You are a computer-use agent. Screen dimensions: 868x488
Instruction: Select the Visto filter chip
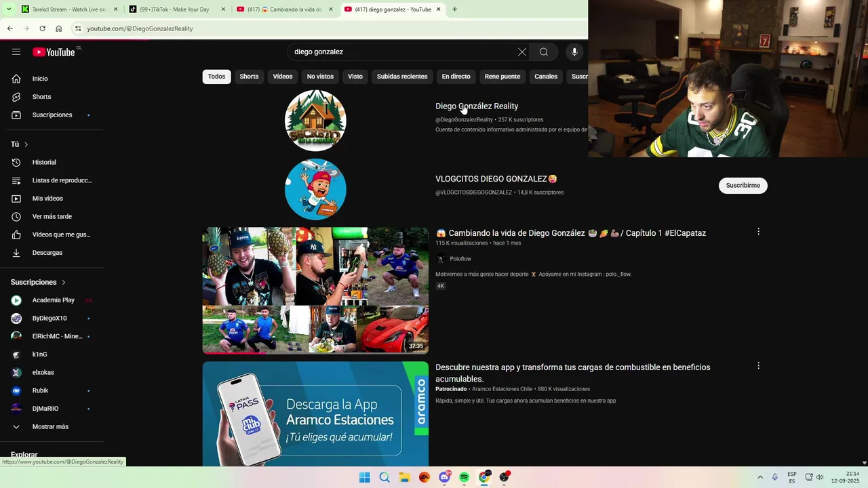(x=355, y=77)
